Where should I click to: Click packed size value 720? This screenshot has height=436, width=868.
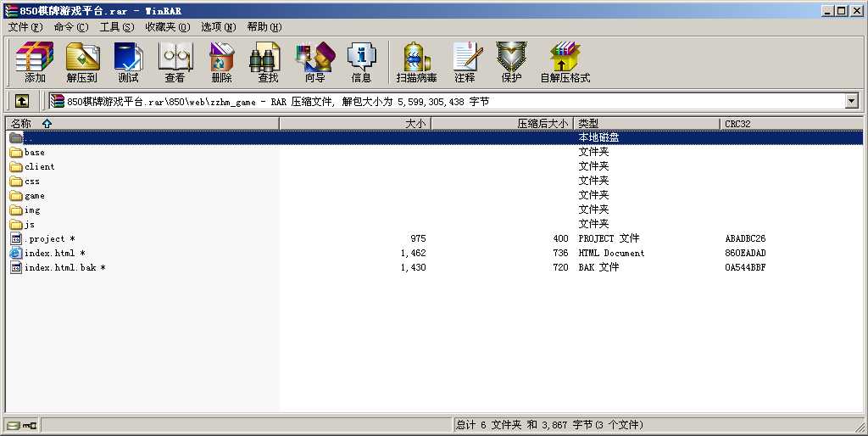point(560,267)
